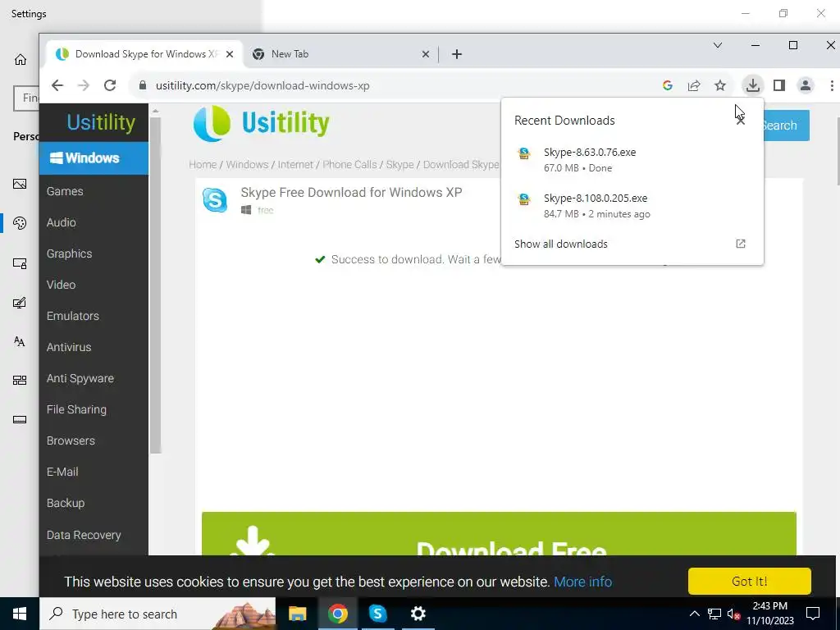Share this page via the share icon

click(694, 85)
